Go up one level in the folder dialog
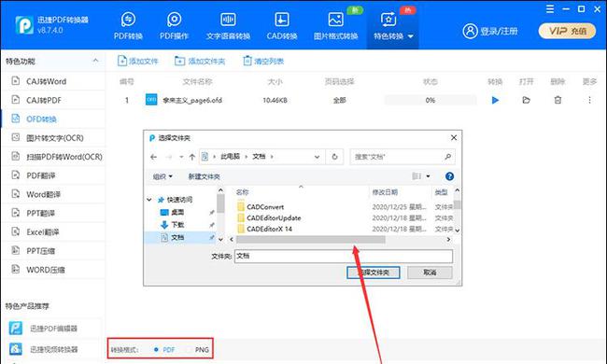Image resolution: width=607 pixels, height=364 pixels. pos(192,157)
